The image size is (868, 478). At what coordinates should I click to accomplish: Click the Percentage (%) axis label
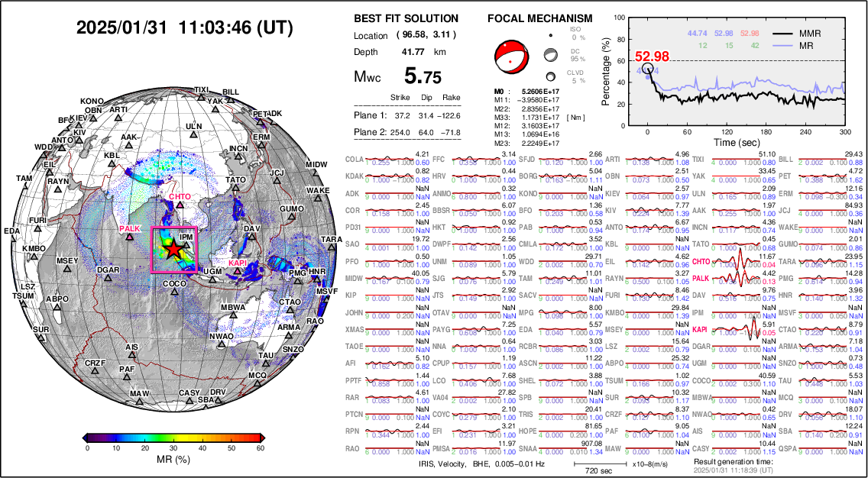pyautogui.click(x=606, y=71)
